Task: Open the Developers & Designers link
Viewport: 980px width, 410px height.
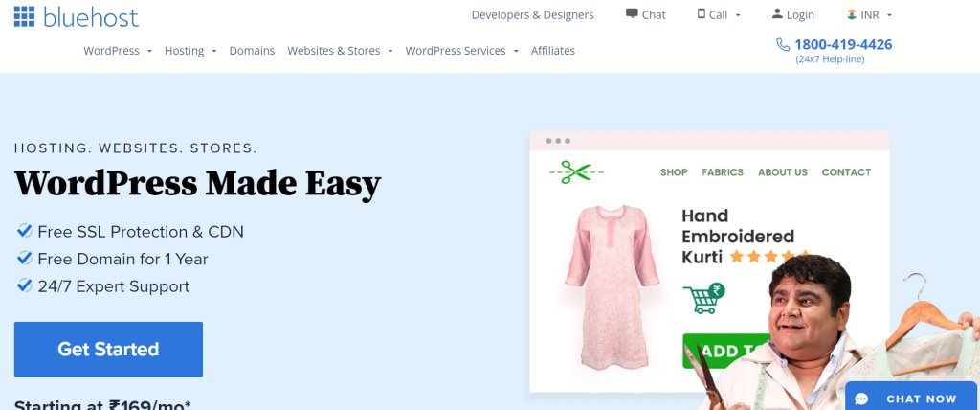Action: coord(532,15)
